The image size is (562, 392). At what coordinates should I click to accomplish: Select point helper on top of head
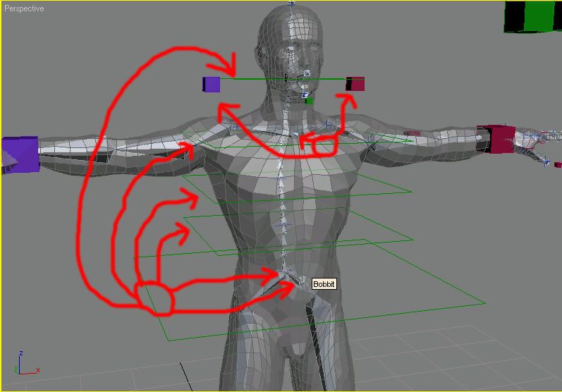pos(291,5)
